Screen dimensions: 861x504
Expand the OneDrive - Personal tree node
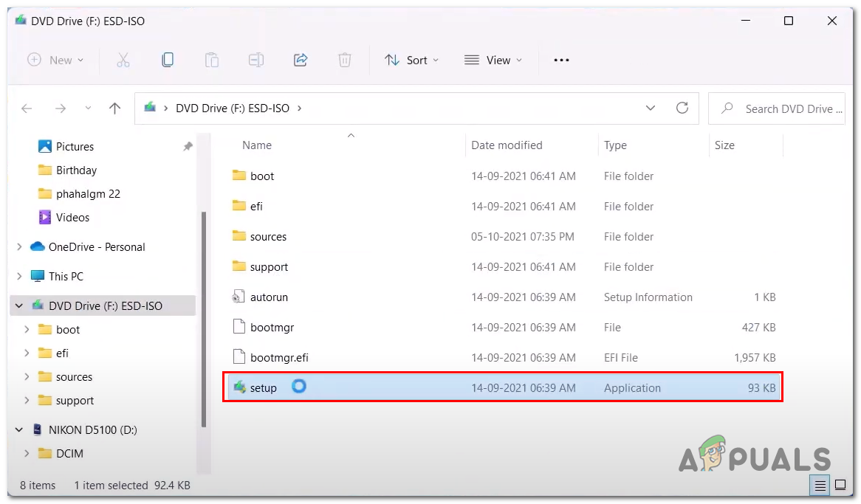click(19, 247)
